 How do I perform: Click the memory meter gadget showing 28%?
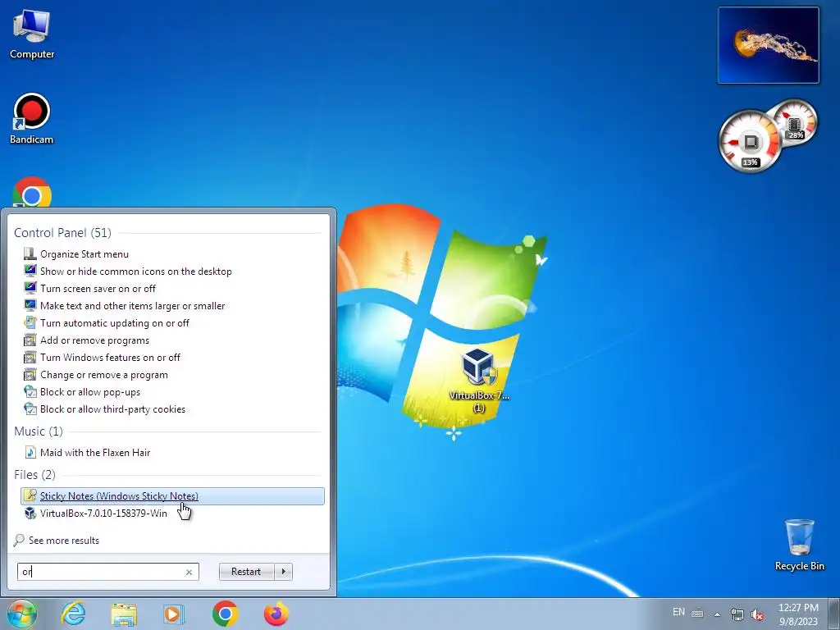794,123
